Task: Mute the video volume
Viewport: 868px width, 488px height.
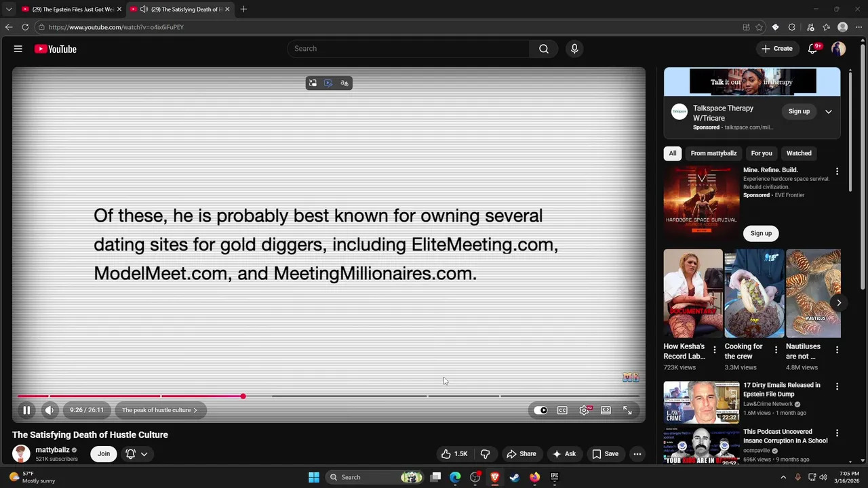Action: click(x=50, y=410)
